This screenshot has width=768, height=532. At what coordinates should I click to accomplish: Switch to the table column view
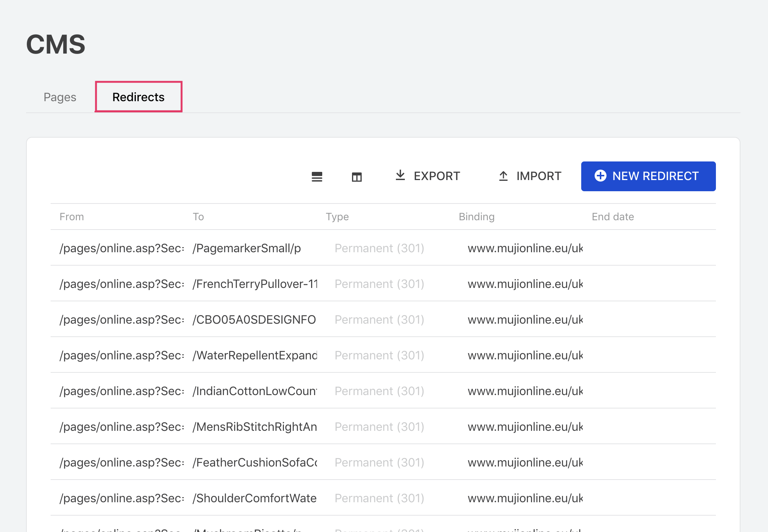356,176
